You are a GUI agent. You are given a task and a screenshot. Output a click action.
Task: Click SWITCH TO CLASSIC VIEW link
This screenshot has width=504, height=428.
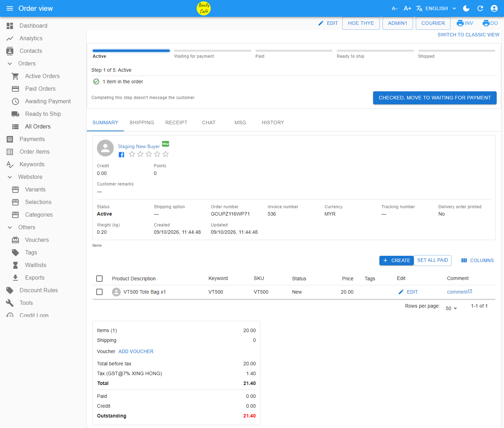click(468, 35)
